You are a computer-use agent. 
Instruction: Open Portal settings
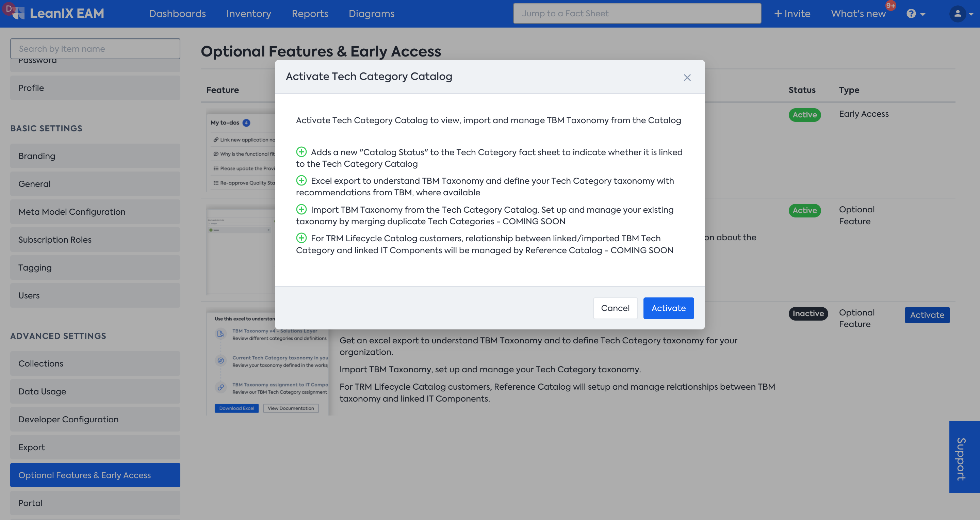point(95,503)
